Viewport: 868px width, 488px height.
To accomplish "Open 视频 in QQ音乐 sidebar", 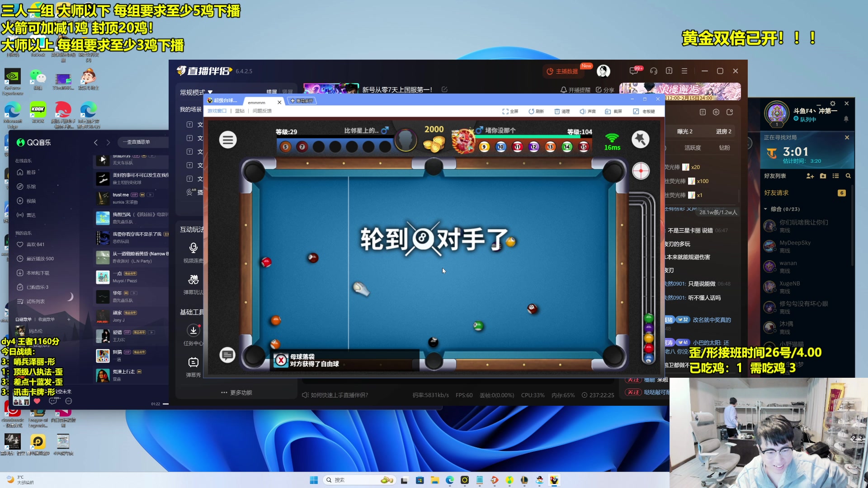I will click(26, 201).
